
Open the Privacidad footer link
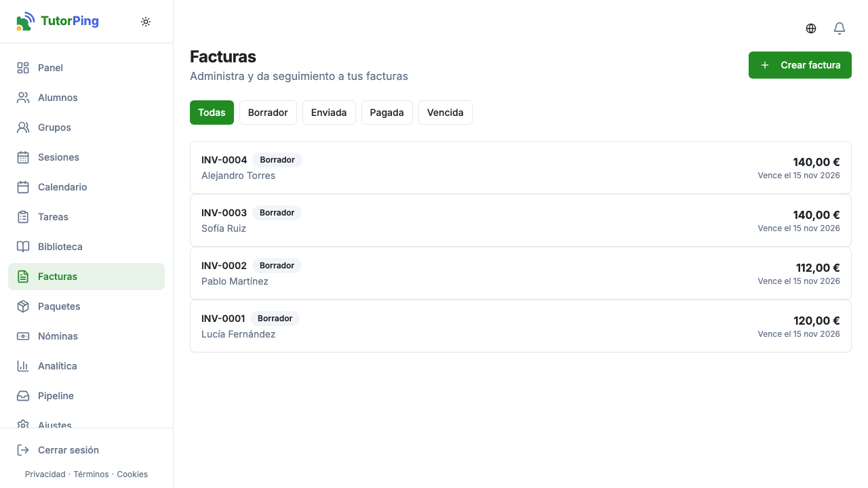tap(45, 474)
